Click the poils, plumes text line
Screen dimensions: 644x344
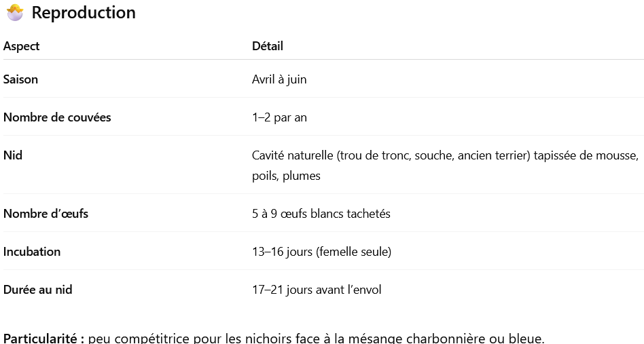tap(286, 176)
